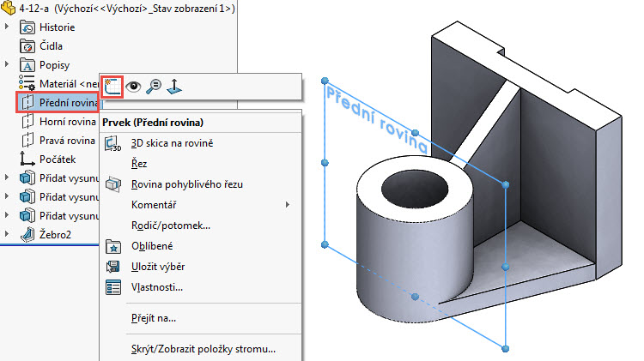This screenshot has height=361, width=644.
Task: Select 'Čidla' label in feature tree
Action: point(51,46)
